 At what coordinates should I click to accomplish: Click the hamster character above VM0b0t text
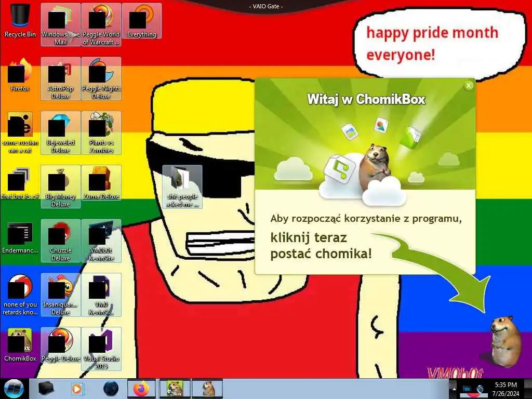(505, 341)
